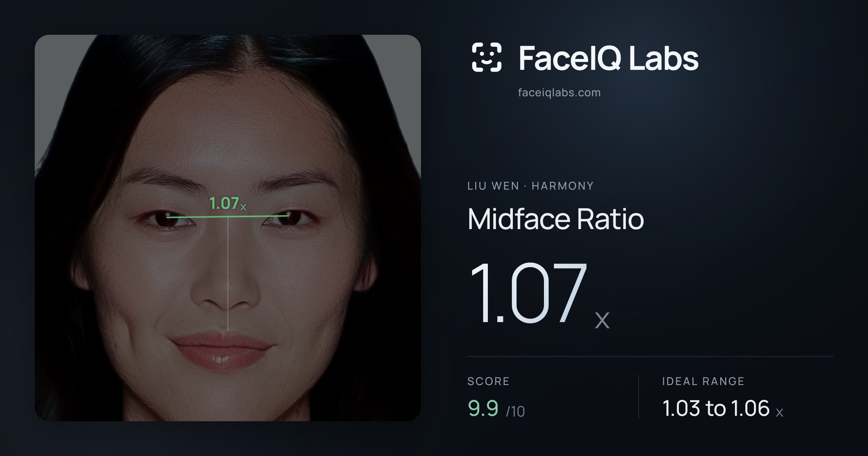
Task: Click the face photo thumbnail
Action: click(x=228, y=228)
